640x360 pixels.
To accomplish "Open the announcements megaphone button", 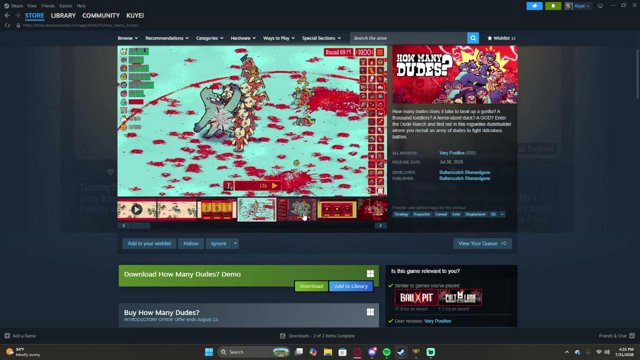I will (534, 6).
